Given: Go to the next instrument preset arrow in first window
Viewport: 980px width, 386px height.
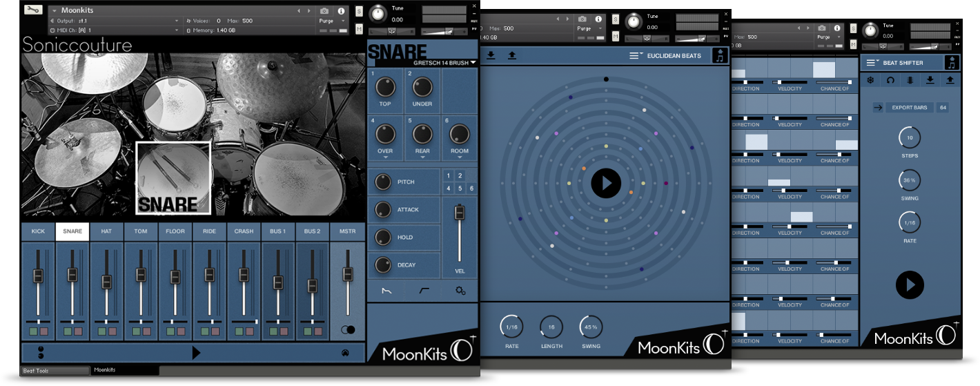Looking at the screenshot, I should pos(308,11).
